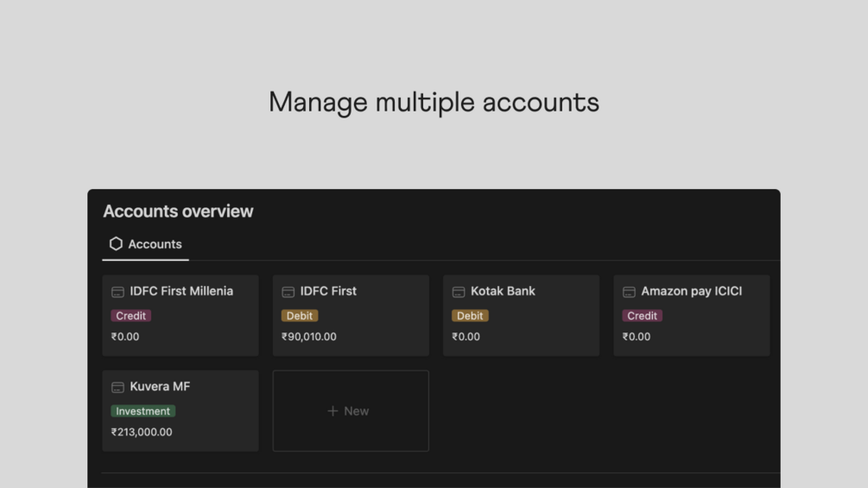Select the Debit tag on IDFC First card
Viewport: 868px width, 488px height.
point(300,315)
